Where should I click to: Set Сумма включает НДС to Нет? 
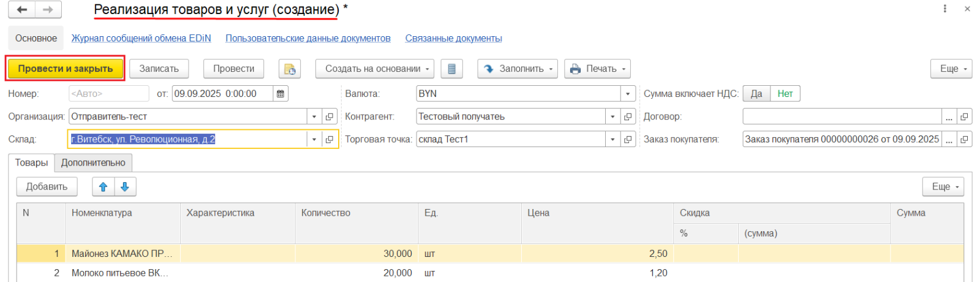click(785, 94)
